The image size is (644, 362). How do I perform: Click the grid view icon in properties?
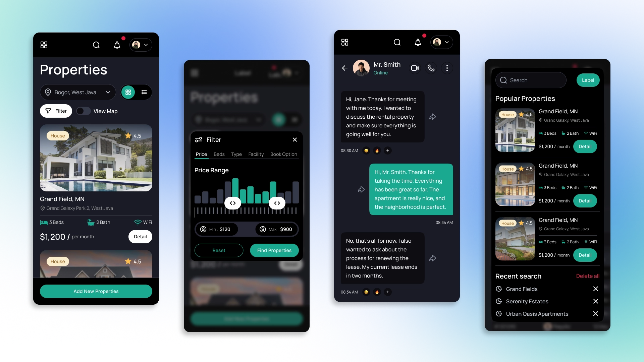pyautogui.click(x=129, y=92)
